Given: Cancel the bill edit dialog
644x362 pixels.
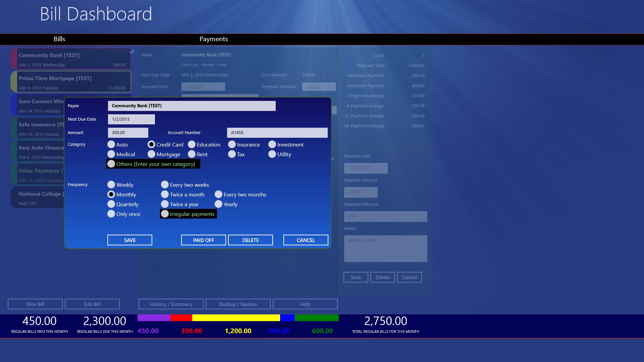Looking at the screenshot, I should [306, 240].
